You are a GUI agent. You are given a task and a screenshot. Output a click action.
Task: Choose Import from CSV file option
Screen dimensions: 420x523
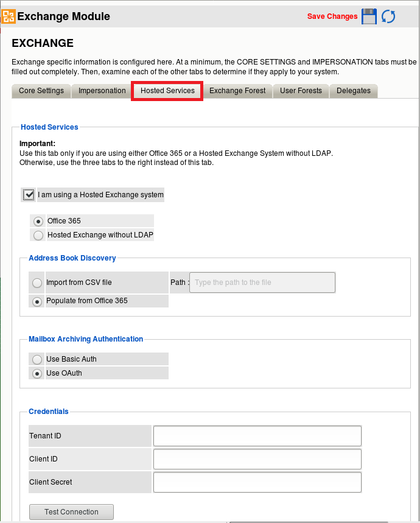click(38, 283)
